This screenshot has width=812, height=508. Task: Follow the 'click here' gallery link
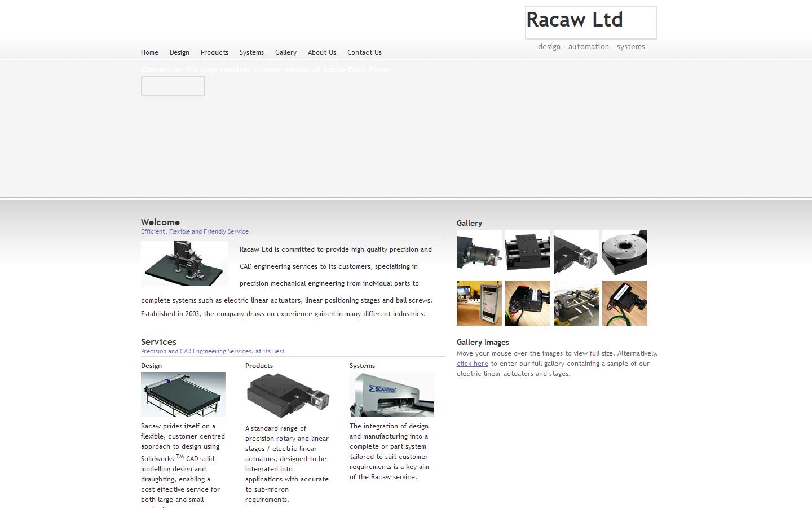[x=473, y=364]
